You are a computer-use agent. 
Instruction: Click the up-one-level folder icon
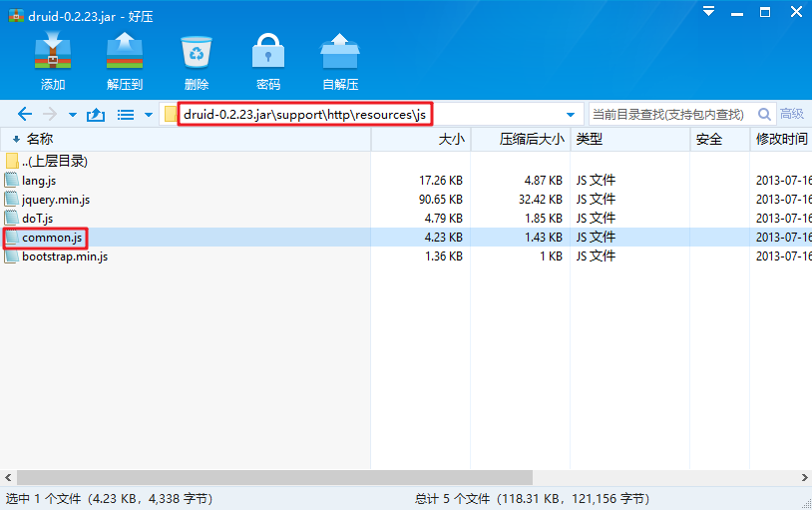point(96,114)
